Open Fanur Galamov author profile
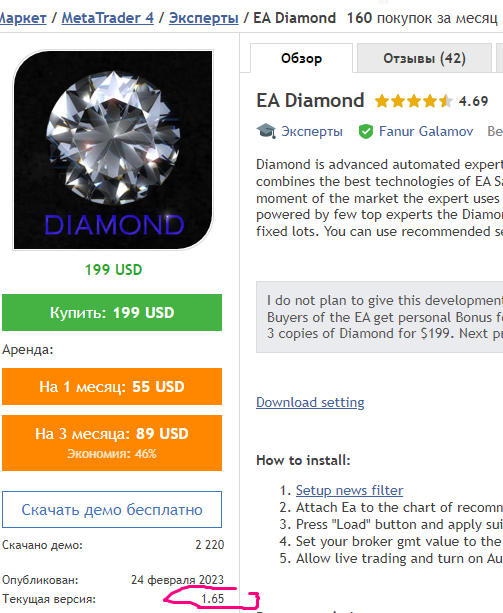Image resolution: width=503 pixels, height=613 pixels. [426, 131]
